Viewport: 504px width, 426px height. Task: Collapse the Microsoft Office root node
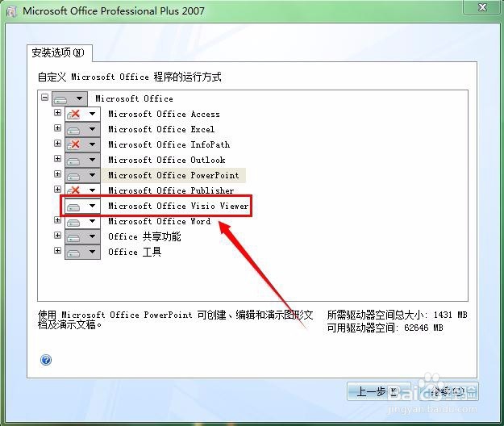(45, 97)
